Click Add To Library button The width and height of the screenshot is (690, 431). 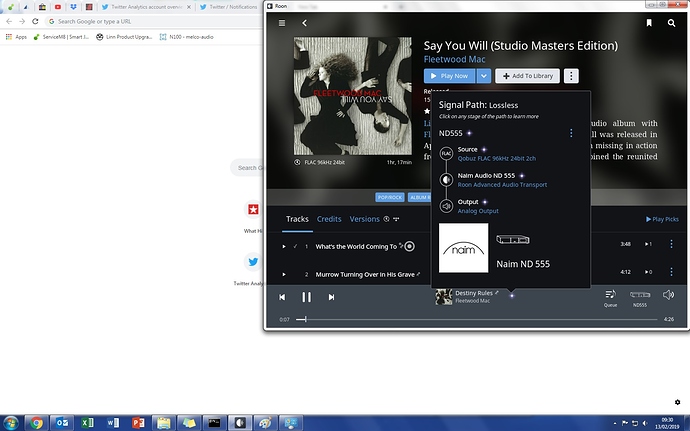[x=527, y=76]
